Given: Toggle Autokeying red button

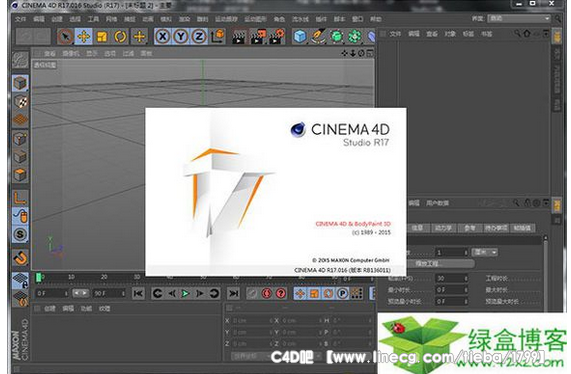Looking at the screenshot, I should coord(266,294).
